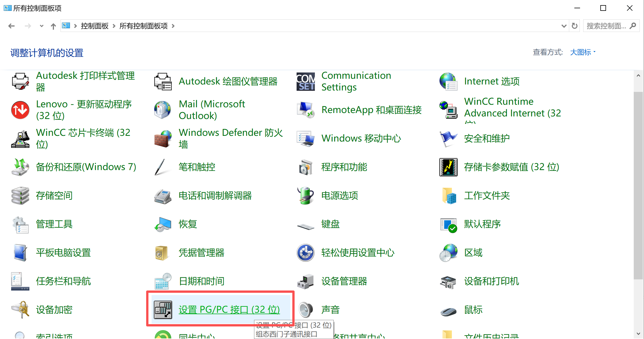Screen dimensions: 644x339
Task: Open the 程序和功能 icon
Action: [x=306, y=167]
